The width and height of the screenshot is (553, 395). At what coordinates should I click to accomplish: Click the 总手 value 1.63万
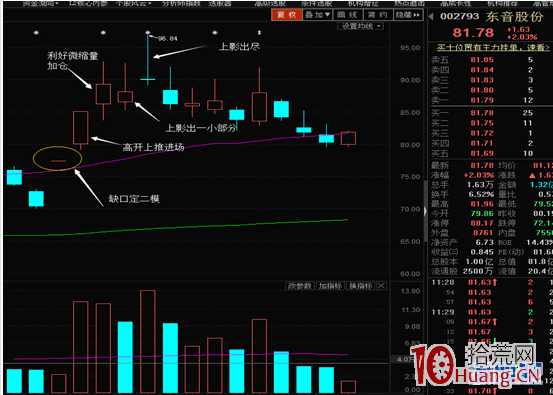tap(480, 185)
